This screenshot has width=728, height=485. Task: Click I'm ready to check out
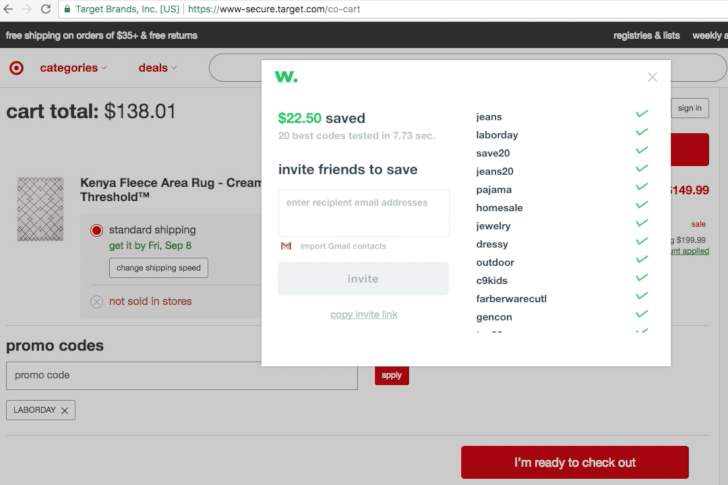click(575, 462)
